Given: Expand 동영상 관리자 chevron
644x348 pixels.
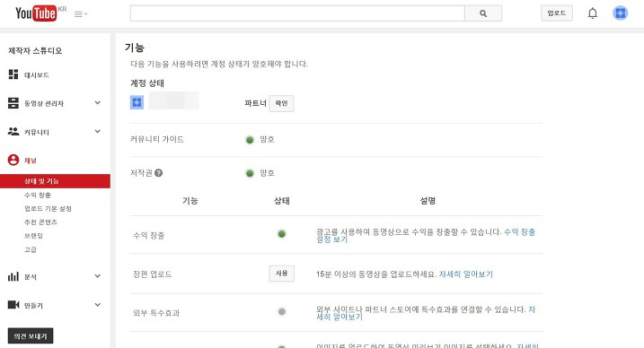Looking at the screenshot, I should 97,103.
